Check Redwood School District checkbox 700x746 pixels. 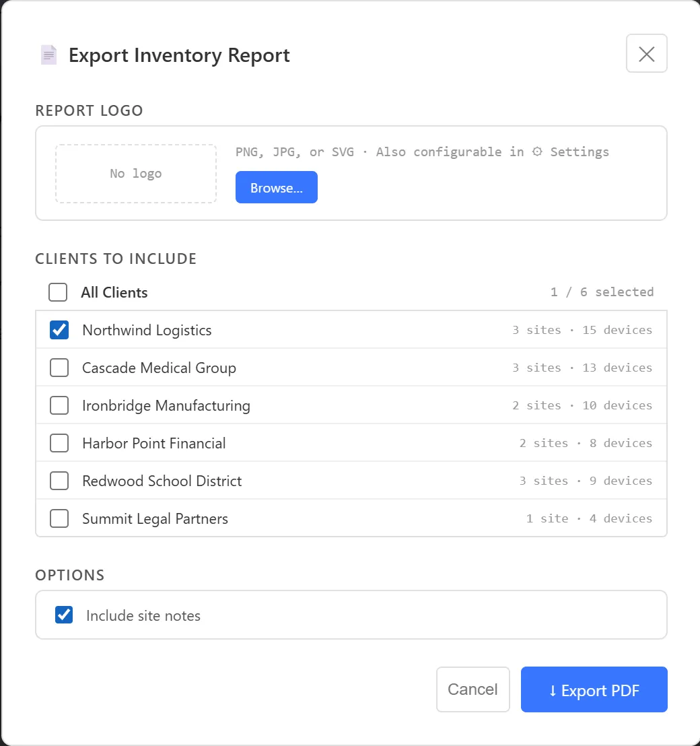point(59,481)
